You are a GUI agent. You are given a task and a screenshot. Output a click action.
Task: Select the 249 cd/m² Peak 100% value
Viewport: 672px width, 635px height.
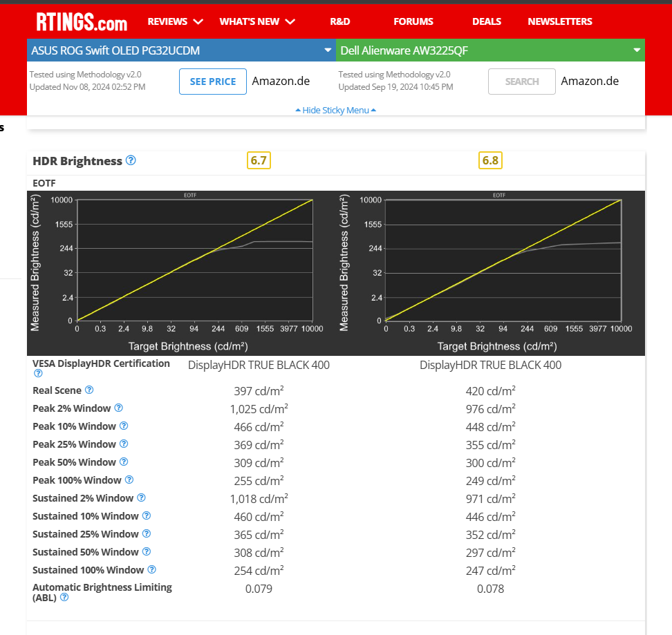[490, 481]
